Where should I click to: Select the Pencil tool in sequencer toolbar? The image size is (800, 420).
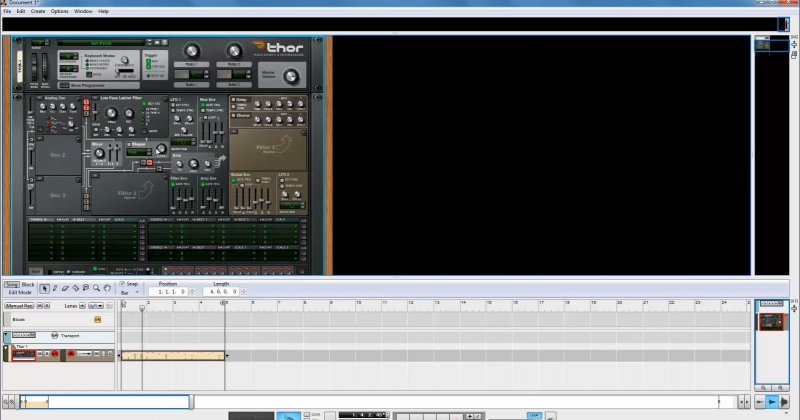click(54, 289)
